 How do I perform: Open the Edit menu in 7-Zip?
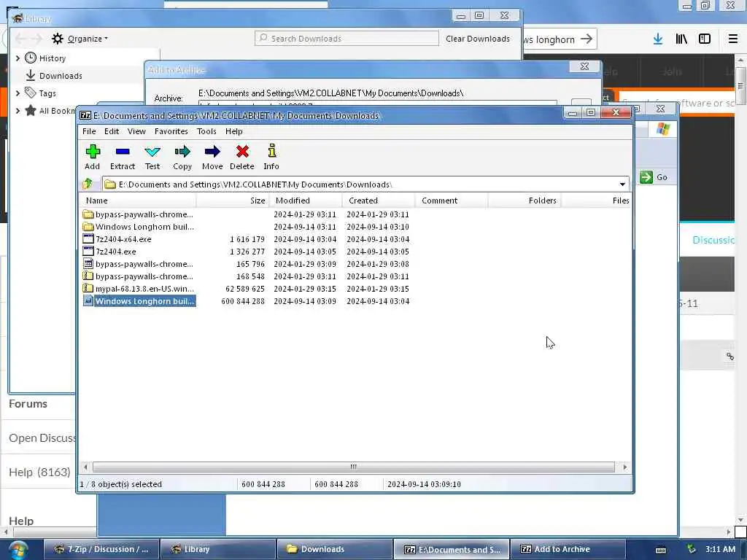click(x=112, y=131)
